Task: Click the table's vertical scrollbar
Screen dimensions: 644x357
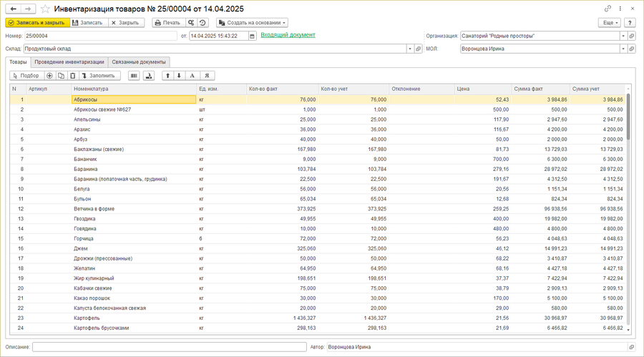Action: [x=629, y=215]
